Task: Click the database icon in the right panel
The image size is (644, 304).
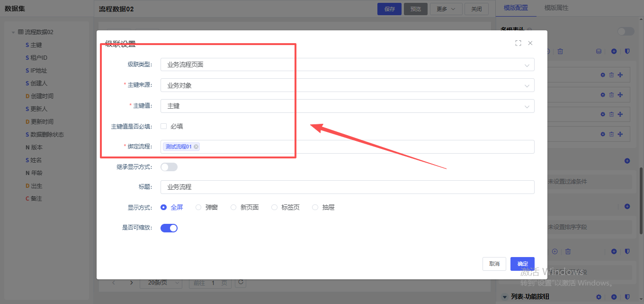Action: (599, 51)
